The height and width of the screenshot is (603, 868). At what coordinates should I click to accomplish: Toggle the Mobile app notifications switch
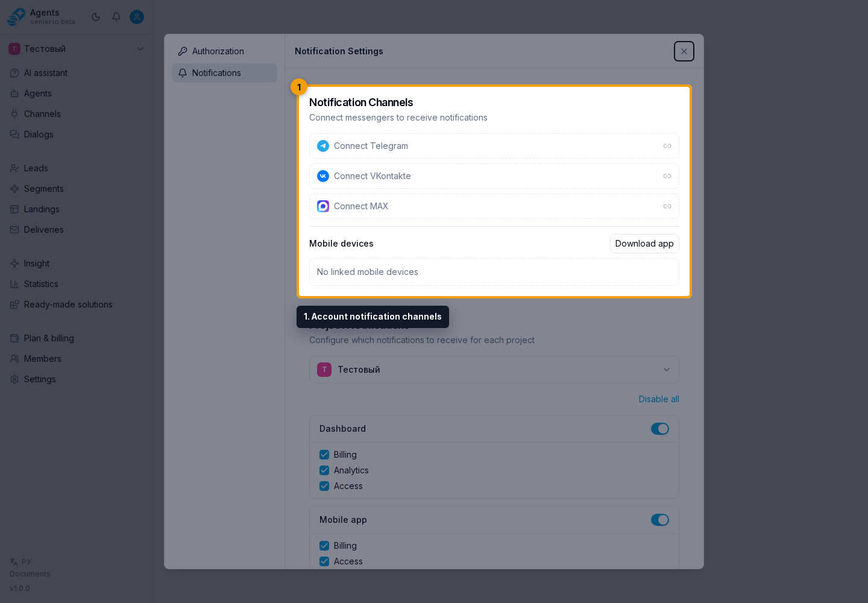point(660,520)
